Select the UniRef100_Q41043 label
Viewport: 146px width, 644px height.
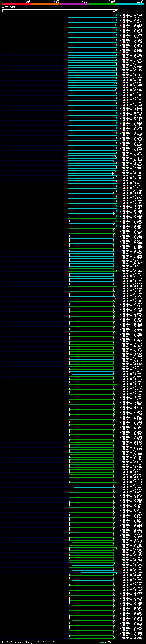click(x=131, y=30)
